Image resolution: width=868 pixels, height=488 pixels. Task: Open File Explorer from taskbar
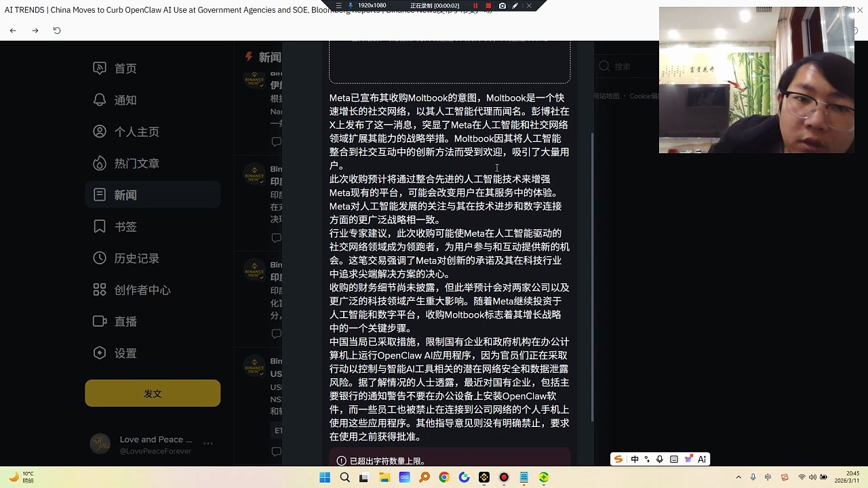point(384,477)
